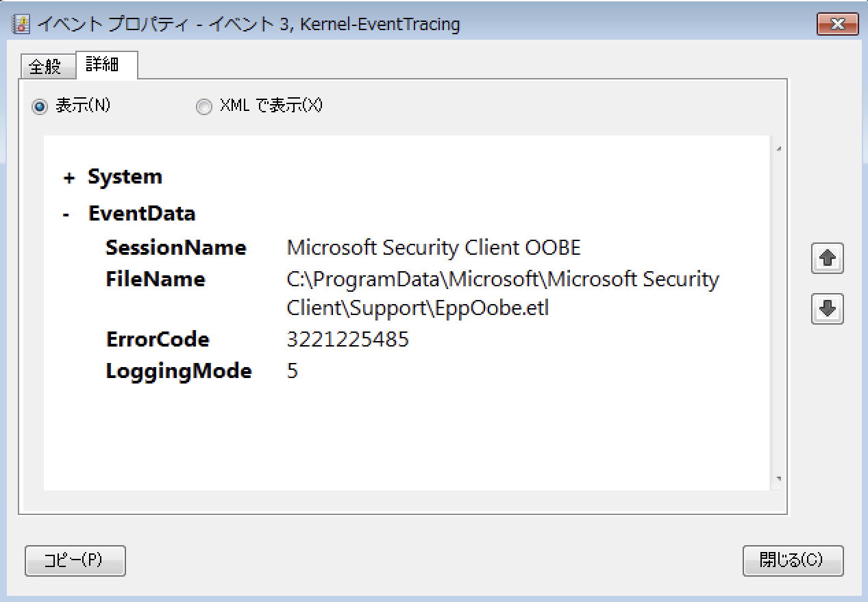
Task: Close the dialog with the red X
Action: pos(837,23)
